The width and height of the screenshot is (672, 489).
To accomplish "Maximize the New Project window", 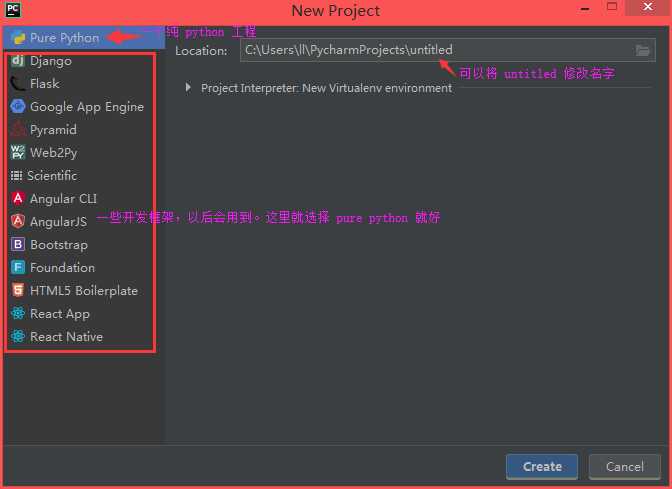I will [x=612, y=7].
